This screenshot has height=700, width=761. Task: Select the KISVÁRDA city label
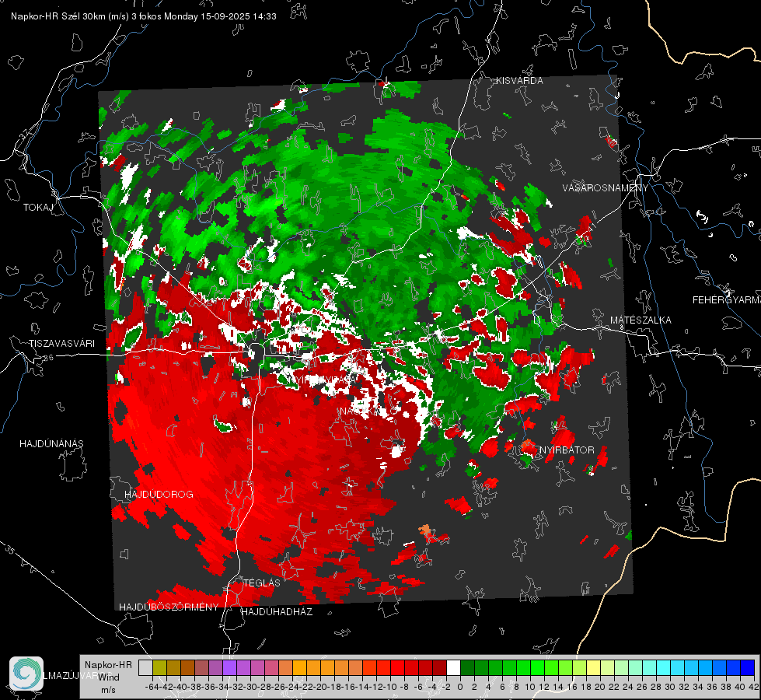[x=519, y=81]
